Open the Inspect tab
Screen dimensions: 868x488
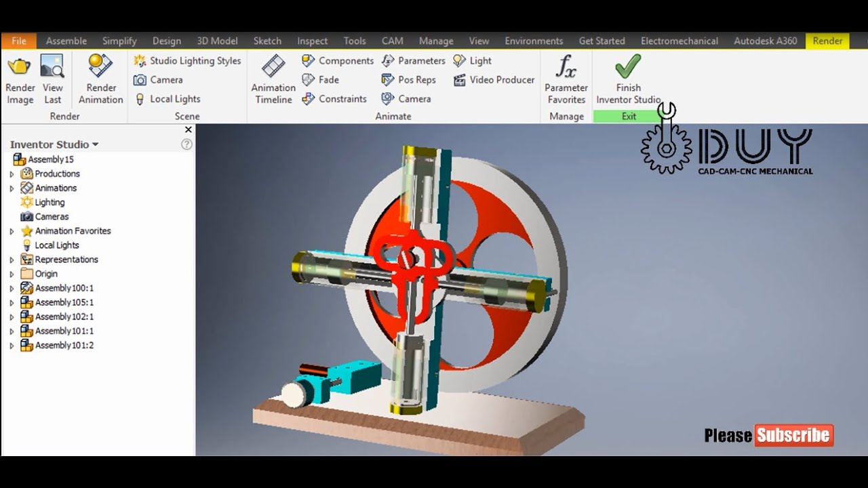coord(312,41)
